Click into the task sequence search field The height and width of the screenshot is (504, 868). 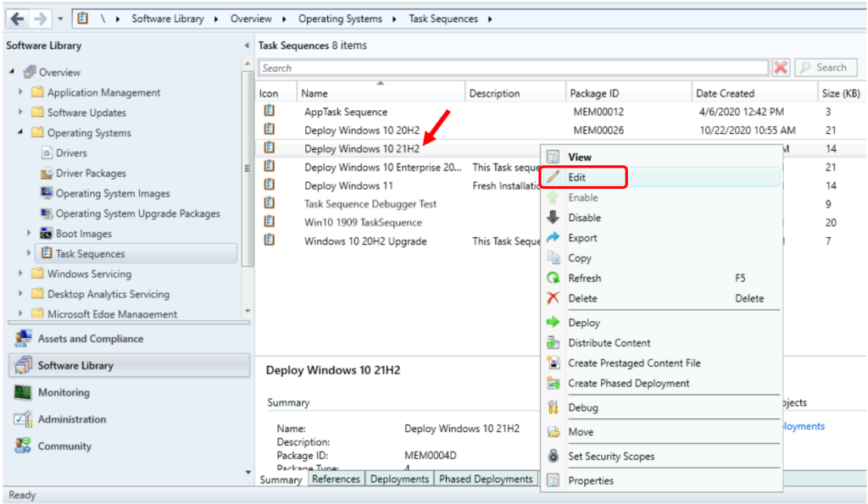513,68
